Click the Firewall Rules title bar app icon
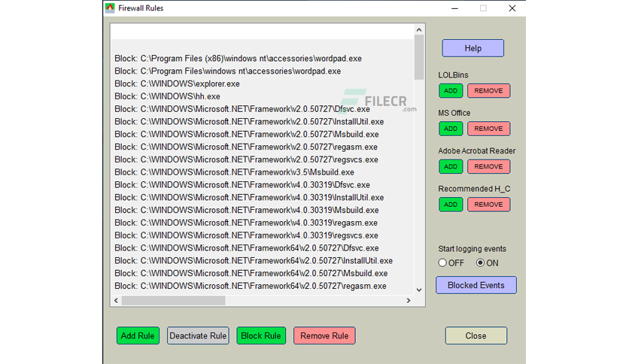Viewport: 629px width, 364px height. [x=110, y=8]
